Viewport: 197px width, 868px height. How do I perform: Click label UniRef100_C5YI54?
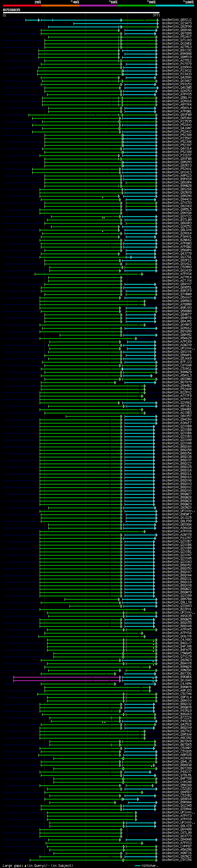point(177,860)
